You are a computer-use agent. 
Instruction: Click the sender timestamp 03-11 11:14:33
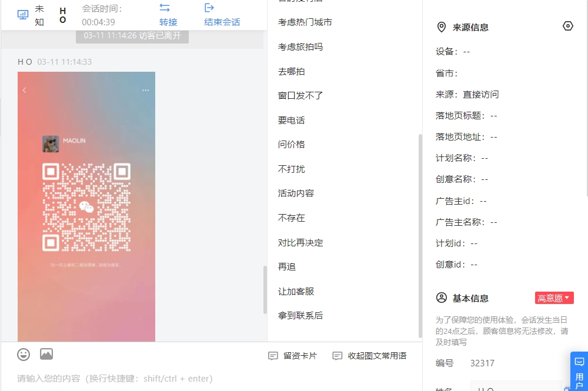coord(65,62)
